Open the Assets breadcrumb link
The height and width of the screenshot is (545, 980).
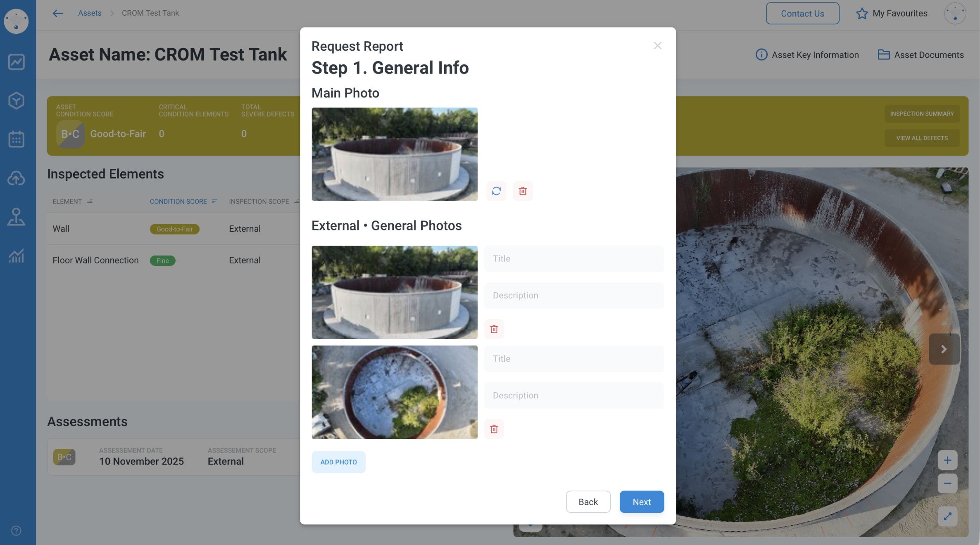point(90,13)
